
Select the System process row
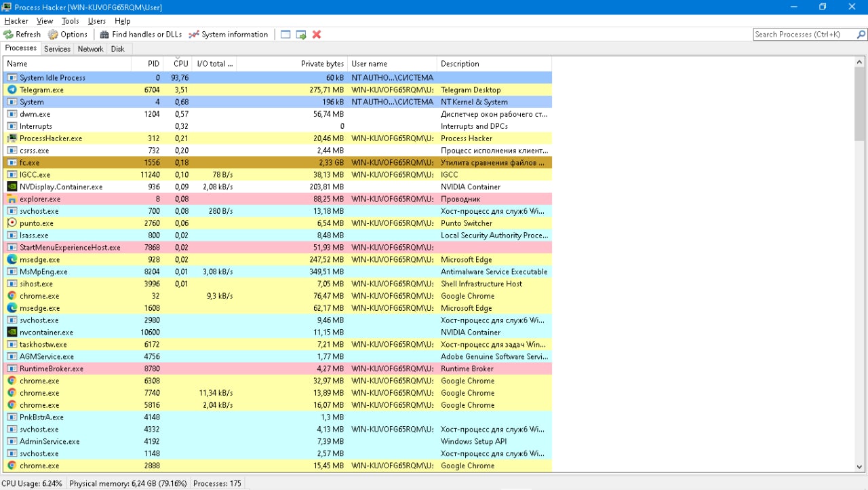click(277, 102)
